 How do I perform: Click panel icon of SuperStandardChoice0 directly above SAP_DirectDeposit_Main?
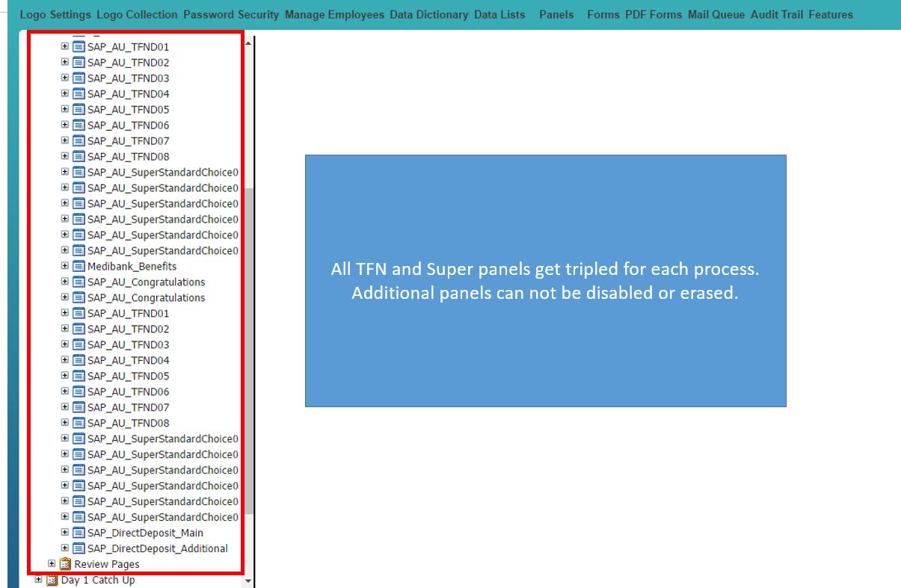point(79,517)
